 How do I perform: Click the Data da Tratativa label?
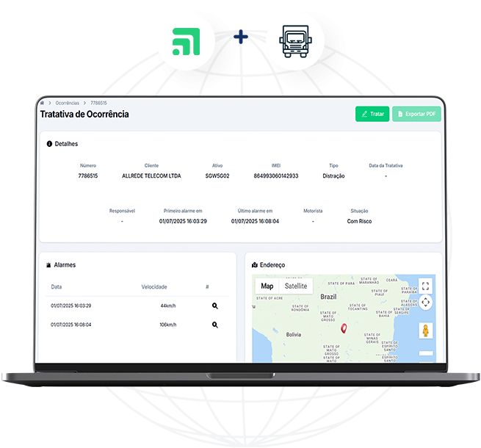coord(386,165)
